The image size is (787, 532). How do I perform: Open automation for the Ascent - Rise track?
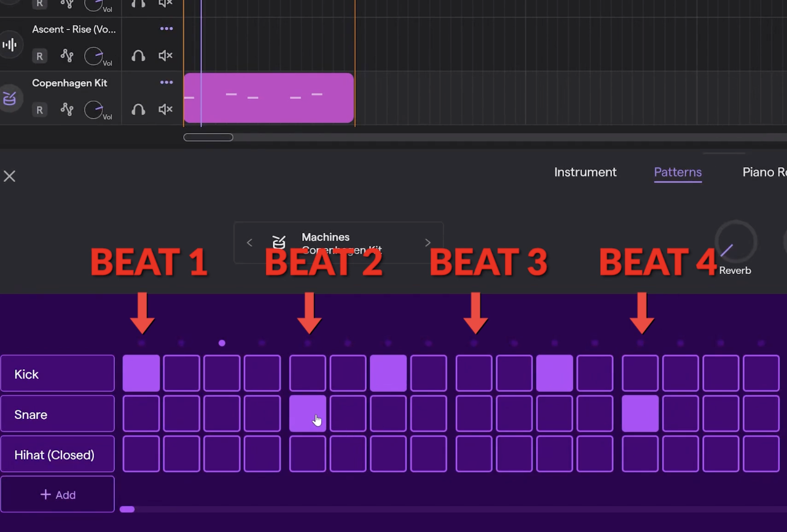[x=67, y=56]
